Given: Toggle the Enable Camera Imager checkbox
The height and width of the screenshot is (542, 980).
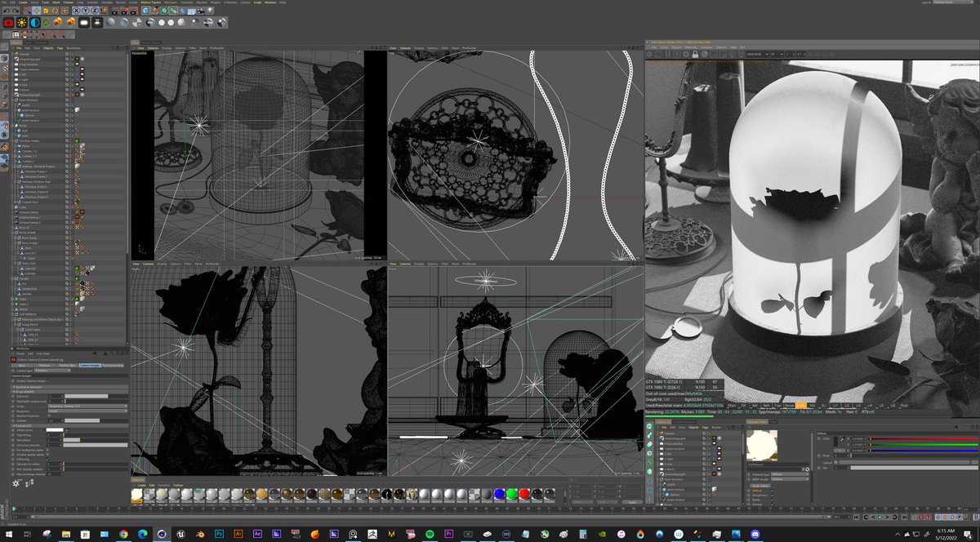Looking at the screenshot, I should click(48, 381).
